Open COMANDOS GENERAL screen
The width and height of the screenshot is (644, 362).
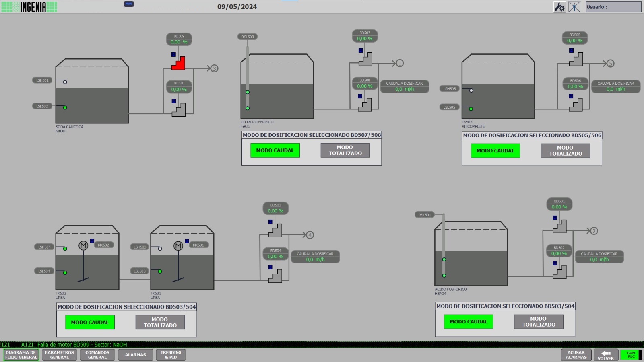(x=97, y=355)
